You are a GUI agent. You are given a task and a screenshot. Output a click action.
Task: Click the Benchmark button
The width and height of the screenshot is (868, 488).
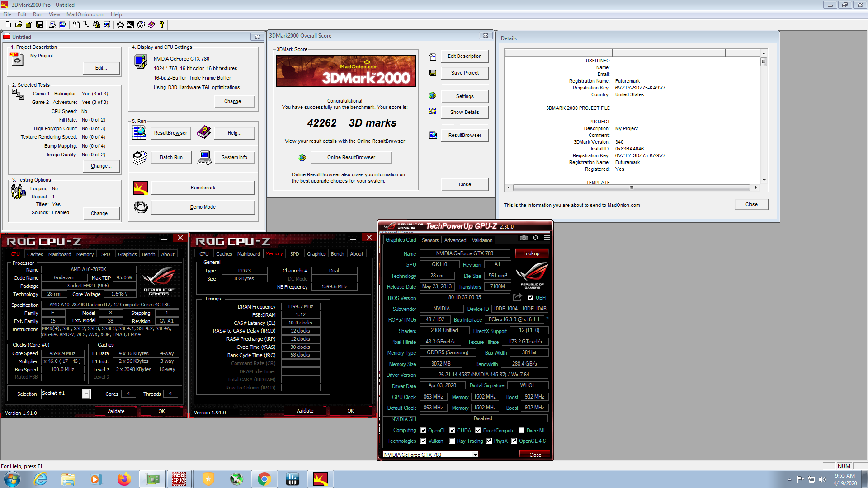coord(203,188)
